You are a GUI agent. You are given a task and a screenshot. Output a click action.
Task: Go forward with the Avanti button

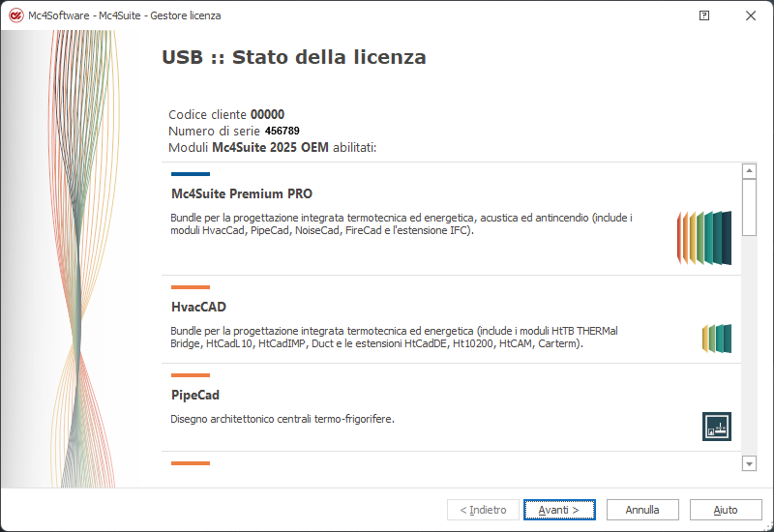coord(559,510)
